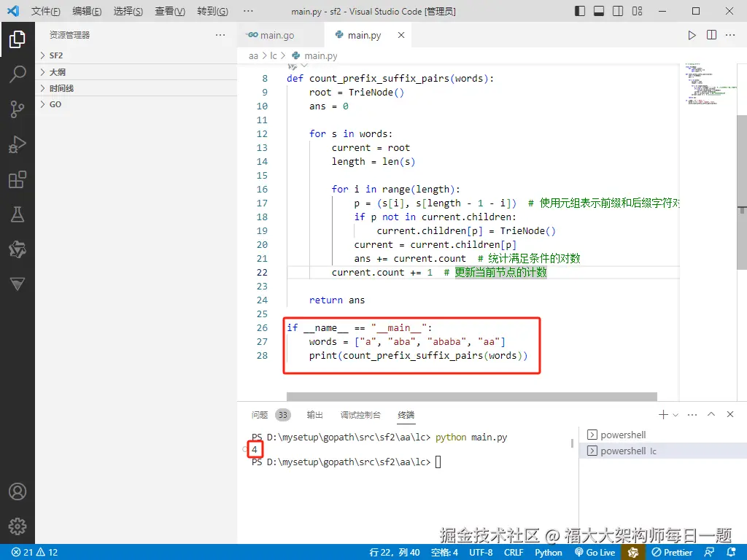Show more menus via title bar ellipsis
This screenshot has width=747, height=560.
[x=248, y=11]
